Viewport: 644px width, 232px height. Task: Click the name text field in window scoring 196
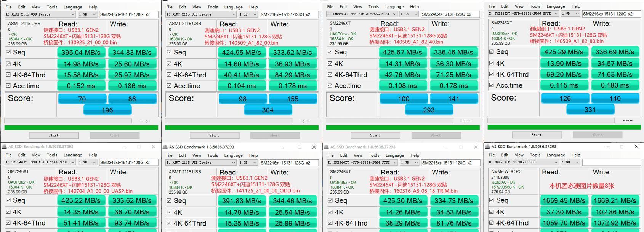128,14
